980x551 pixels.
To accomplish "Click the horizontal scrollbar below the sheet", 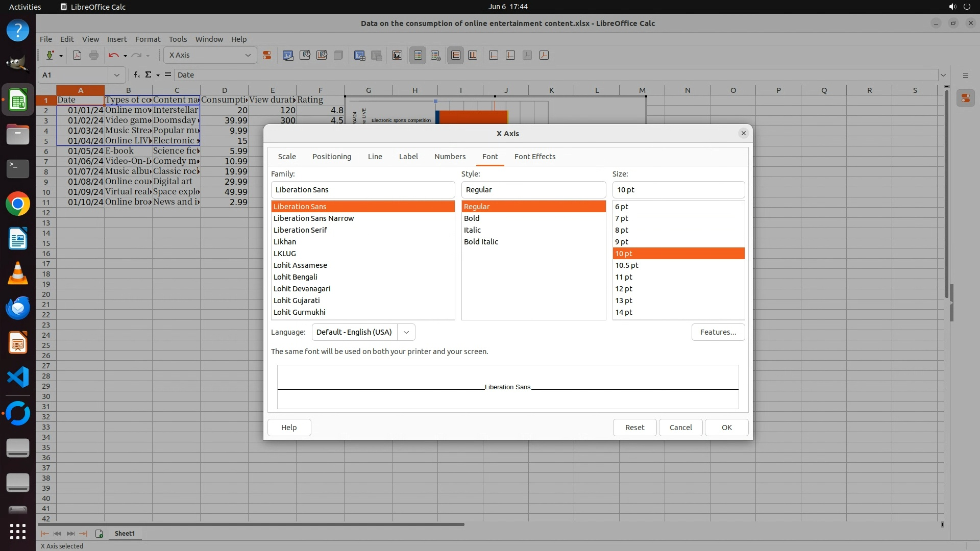I will tap(251, 524).
